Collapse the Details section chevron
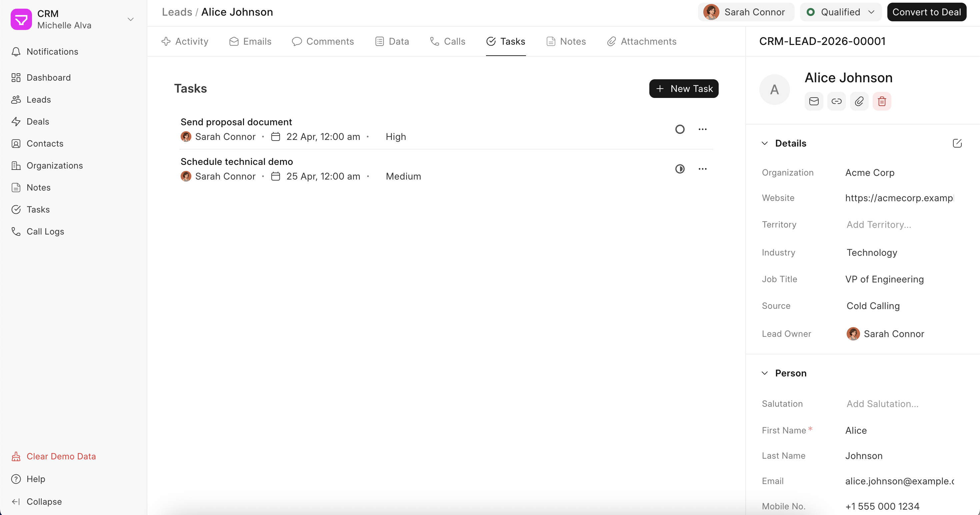980x515 pixels. pos(764,143)
